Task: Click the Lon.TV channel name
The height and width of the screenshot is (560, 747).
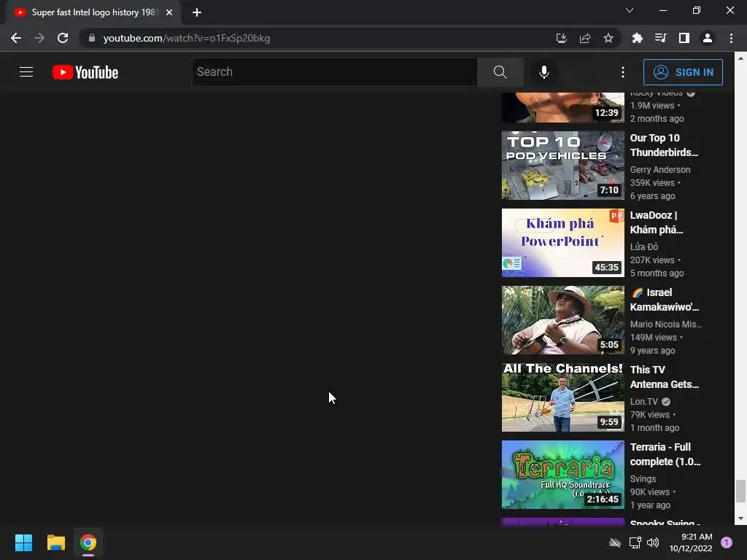Action: coord(643,402)
